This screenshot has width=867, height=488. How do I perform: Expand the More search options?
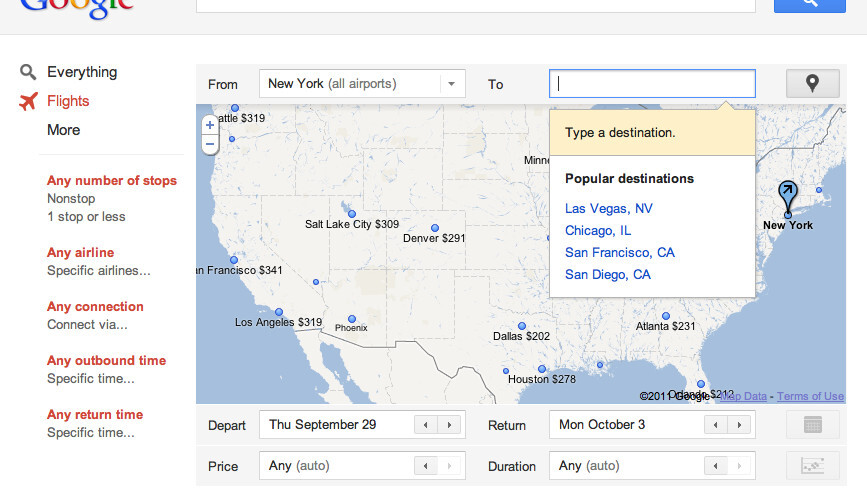click(63, 130)
